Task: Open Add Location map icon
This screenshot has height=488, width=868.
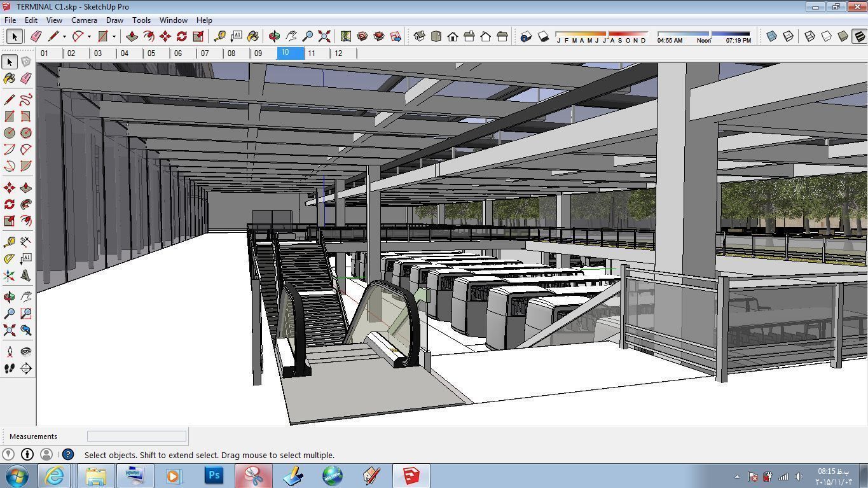Action: [x=346, y=37]
